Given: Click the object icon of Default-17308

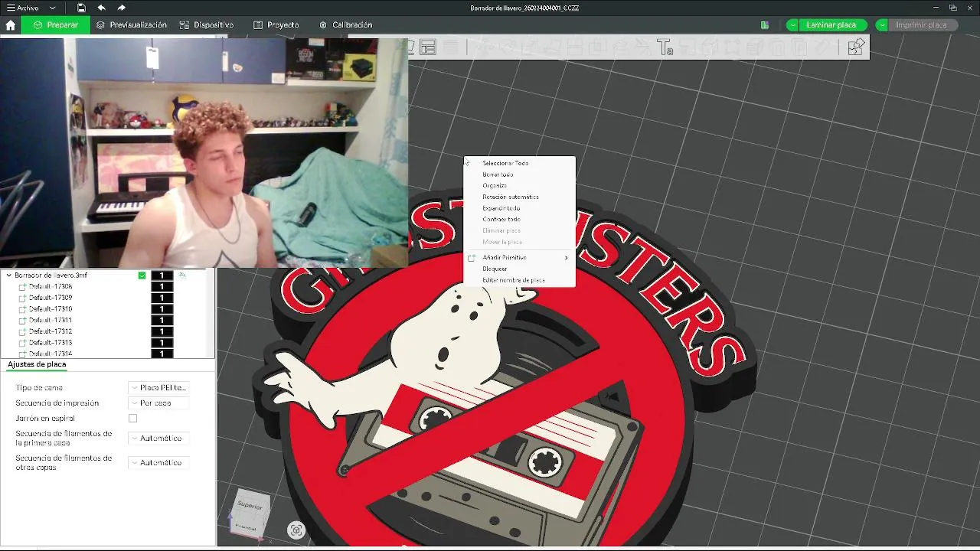Looking at the screenshot, I should point(22,287).
